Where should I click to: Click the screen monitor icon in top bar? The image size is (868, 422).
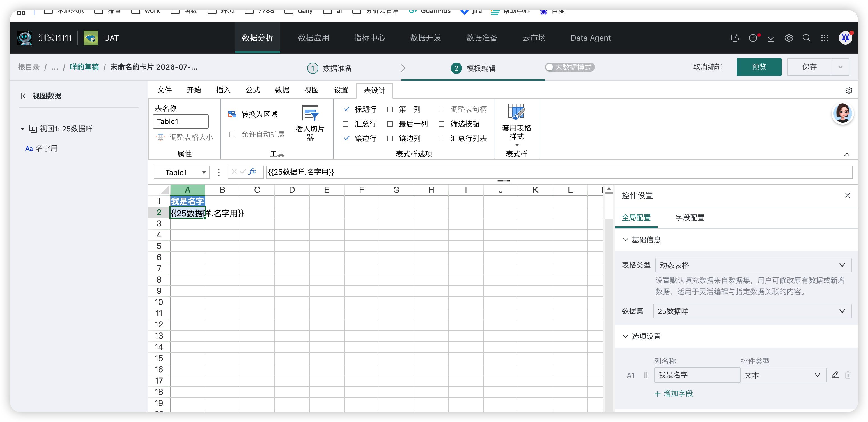(735, 38)
